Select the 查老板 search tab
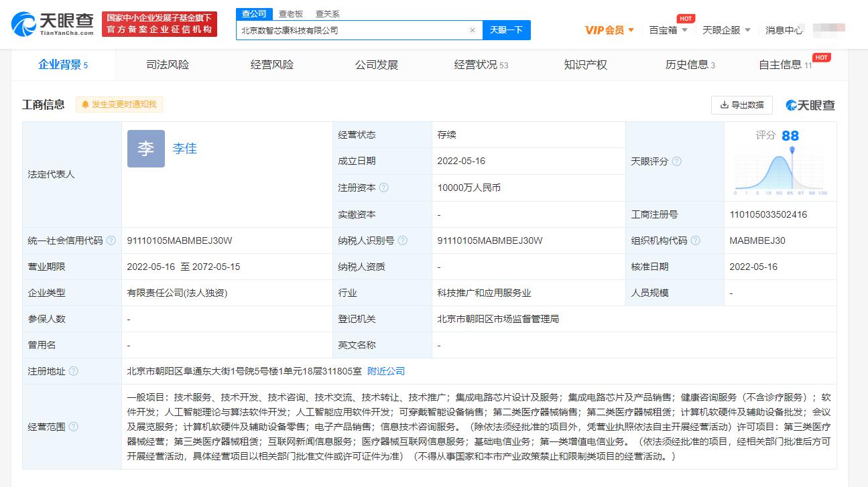 click(x=291, y=13)
